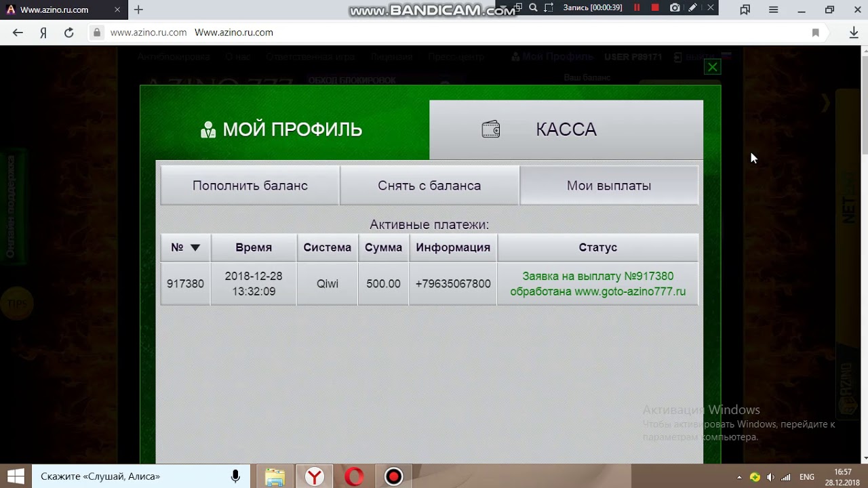This screenshot has width=868, height=488.
Task: Click the wallet icon on КАССА tab
Action: click(x=491, y=129)
